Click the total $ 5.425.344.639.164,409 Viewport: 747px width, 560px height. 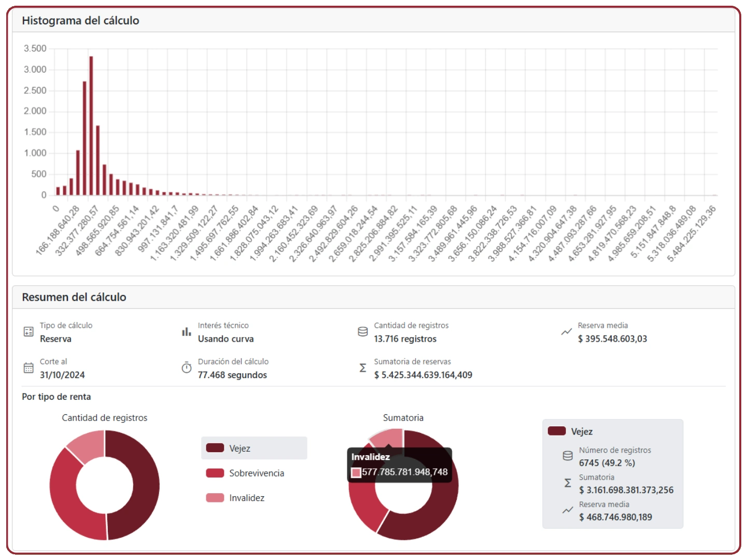click(x=423, y=375)
